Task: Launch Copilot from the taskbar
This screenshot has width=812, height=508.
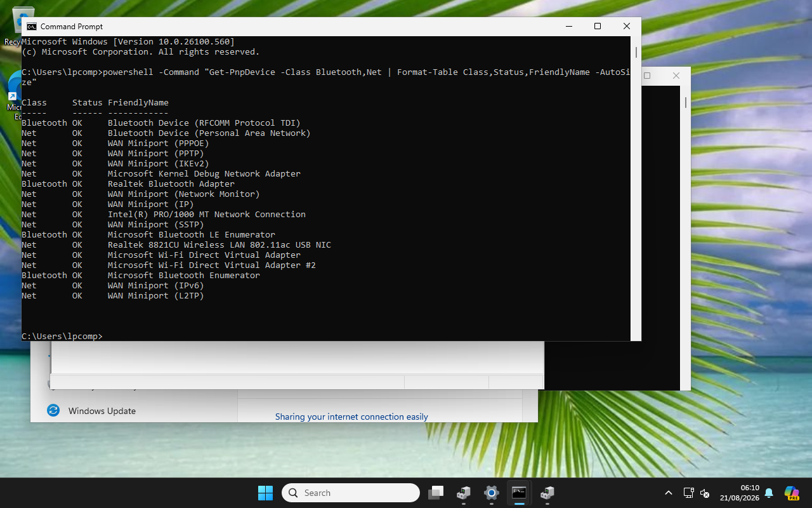Action: click(x=791, y=493)
